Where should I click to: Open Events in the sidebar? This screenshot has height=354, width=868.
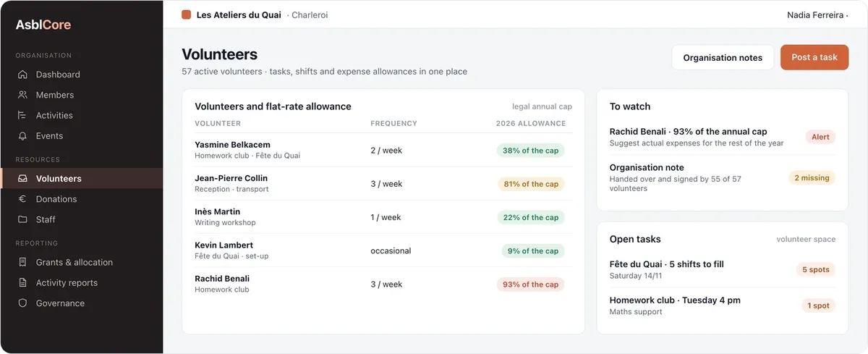tap(81, 135)
